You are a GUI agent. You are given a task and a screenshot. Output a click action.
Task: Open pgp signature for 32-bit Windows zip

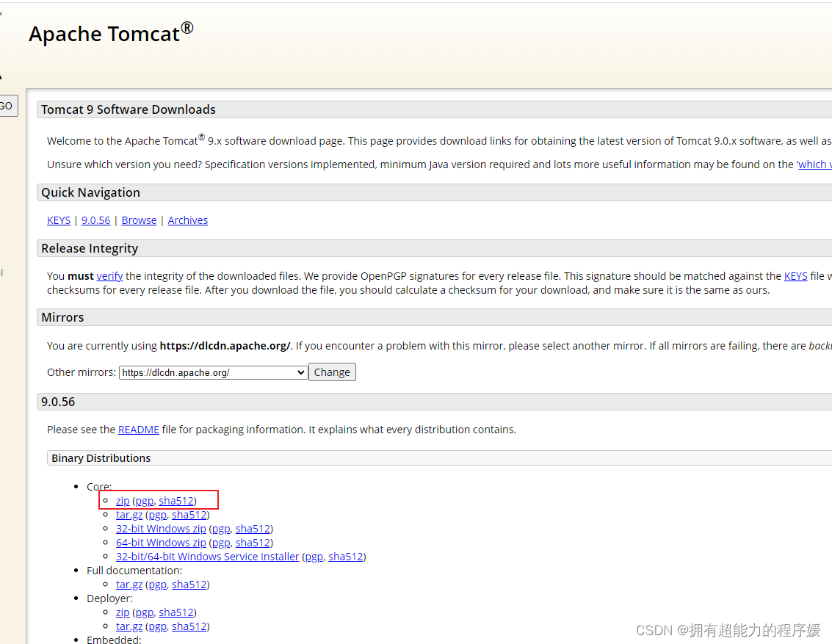pos(221,529)
